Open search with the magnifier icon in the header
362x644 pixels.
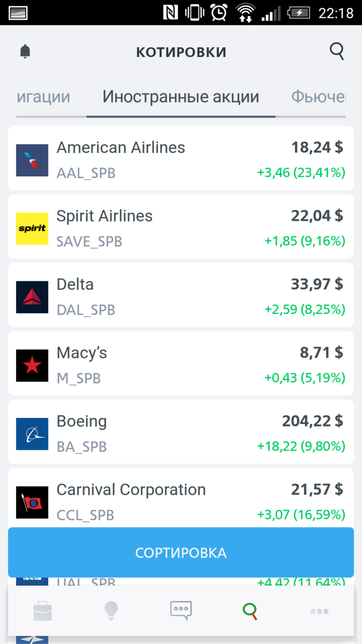336,52
